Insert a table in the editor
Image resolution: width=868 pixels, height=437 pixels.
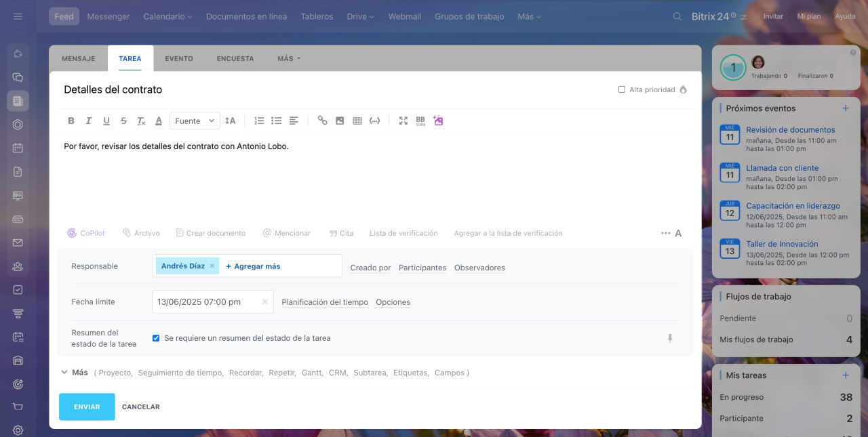[357, 121]
